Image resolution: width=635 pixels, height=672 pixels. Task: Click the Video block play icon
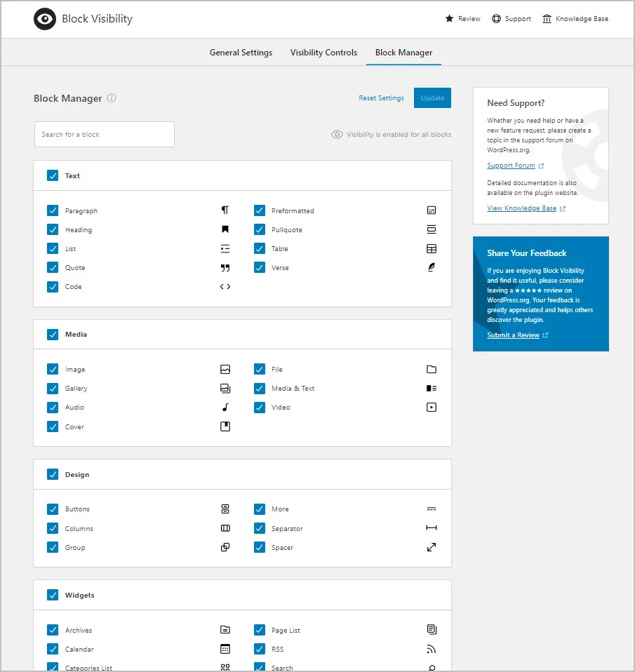click(432, 408)
